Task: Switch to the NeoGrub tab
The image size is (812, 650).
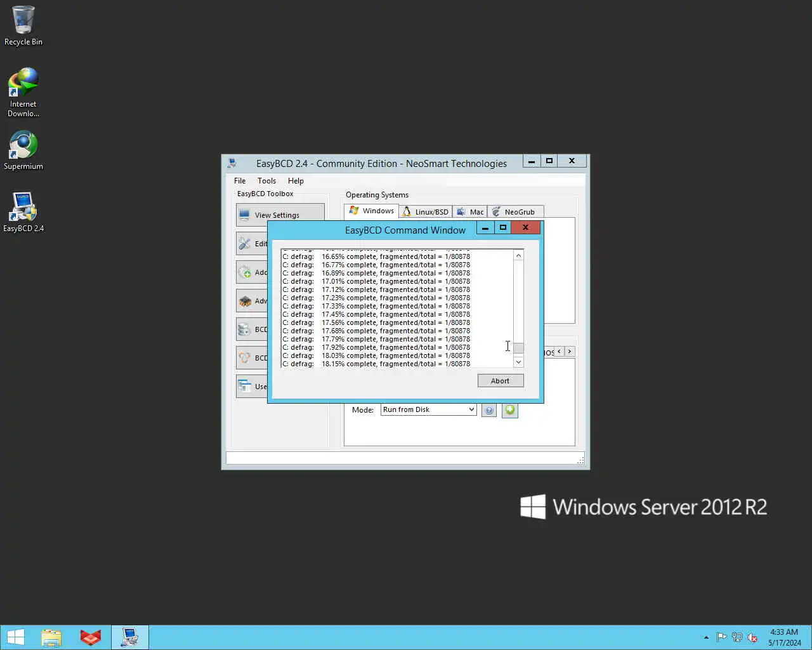Action: (x=514, y=211)
